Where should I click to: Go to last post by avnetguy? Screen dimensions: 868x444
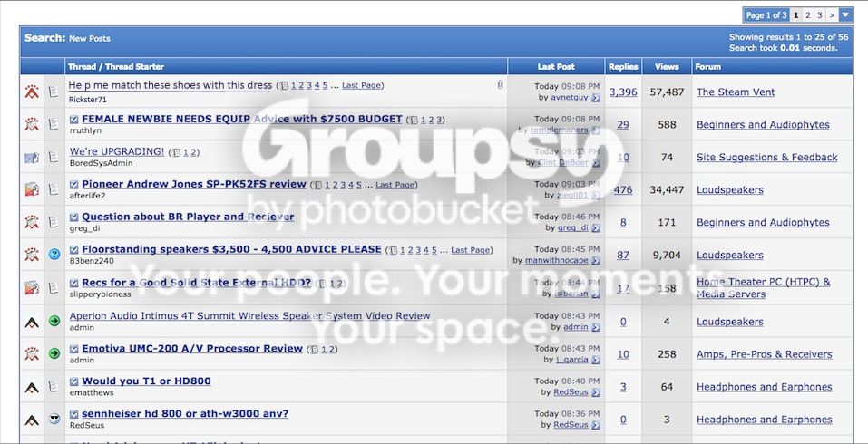(x=596, y=97)
